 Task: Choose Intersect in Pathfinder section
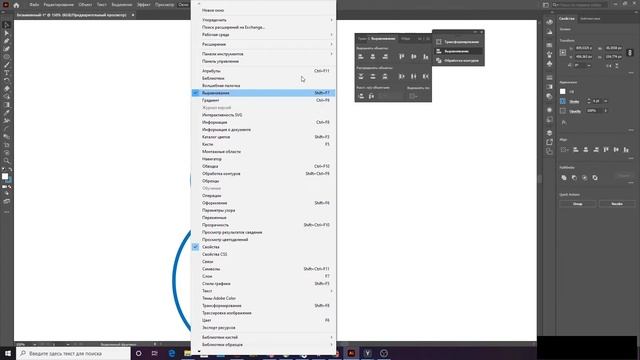click(584, 178)
